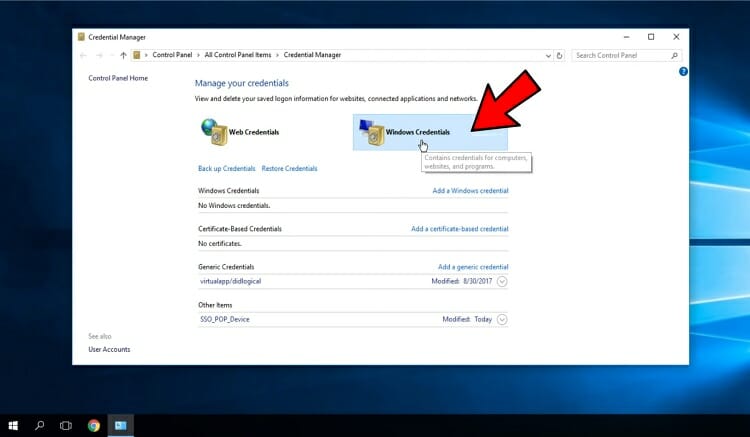Viewport: 750px width, 437px height.
Task: Open Control Panel Home in sidebar
Action: (118, 78)
